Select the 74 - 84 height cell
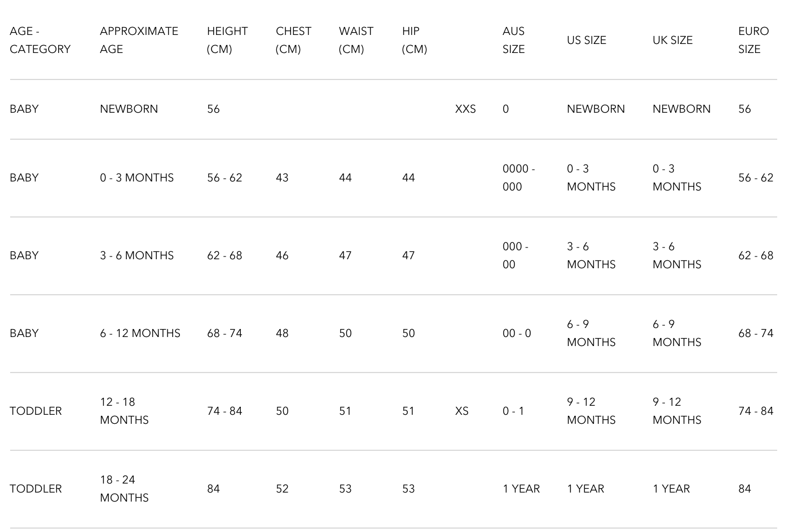Viewport: 802px width, 532px height. click(224, 411)
